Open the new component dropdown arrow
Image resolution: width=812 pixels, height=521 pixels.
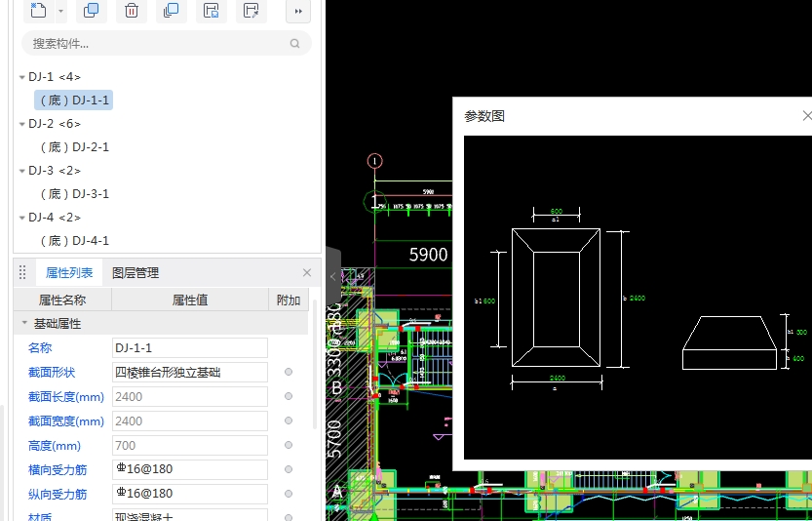60,11
